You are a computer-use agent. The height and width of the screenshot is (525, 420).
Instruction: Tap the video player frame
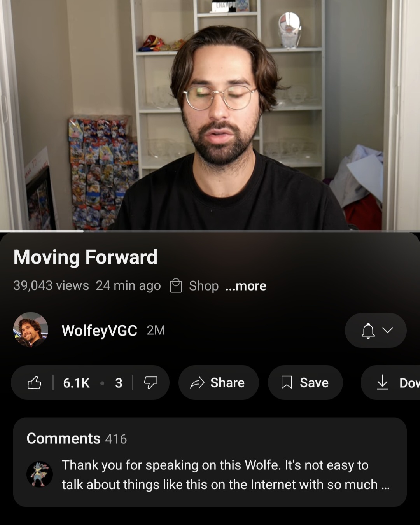pyautogui.click(x=210, y=115)
